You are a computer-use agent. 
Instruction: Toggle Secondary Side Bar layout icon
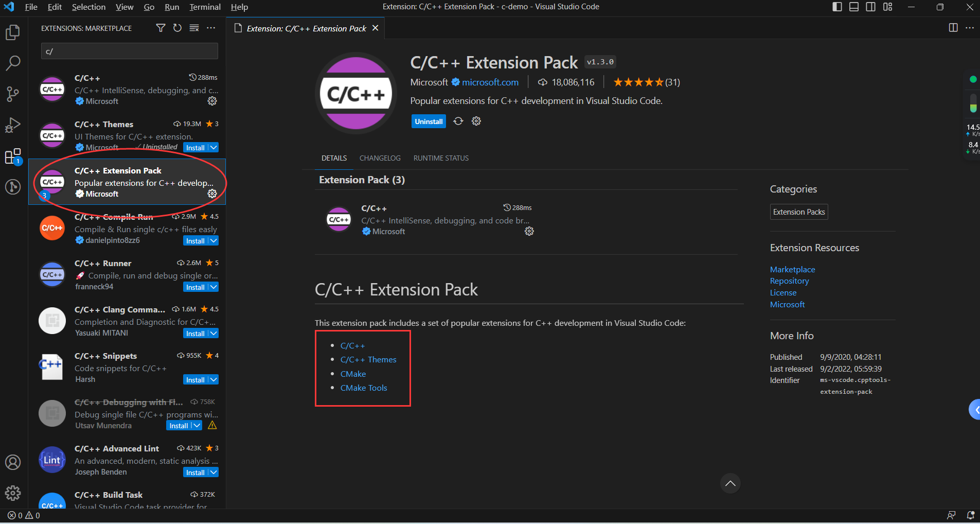pos(871,7)
